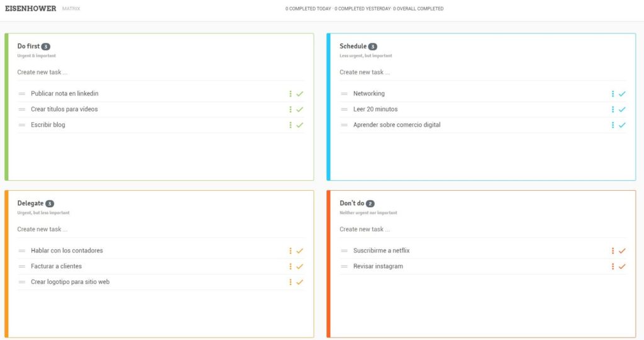Click drag handle beside Suscribirme a netflix
Viewport: 644px width, 340px height.
point(344,251)
